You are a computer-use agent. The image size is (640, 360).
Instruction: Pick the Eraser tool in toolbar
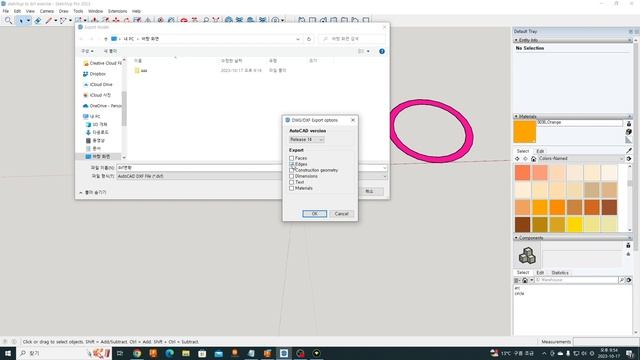[38, 20]
